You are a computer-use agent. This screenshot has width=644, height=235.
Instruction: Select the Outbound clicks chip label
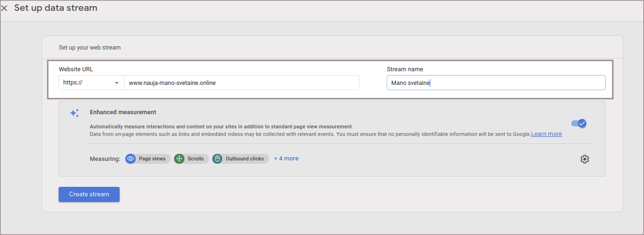coord(244,159)
